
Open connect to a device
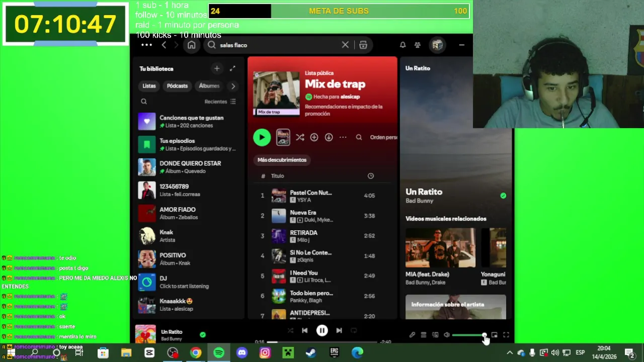coord(435,335)
